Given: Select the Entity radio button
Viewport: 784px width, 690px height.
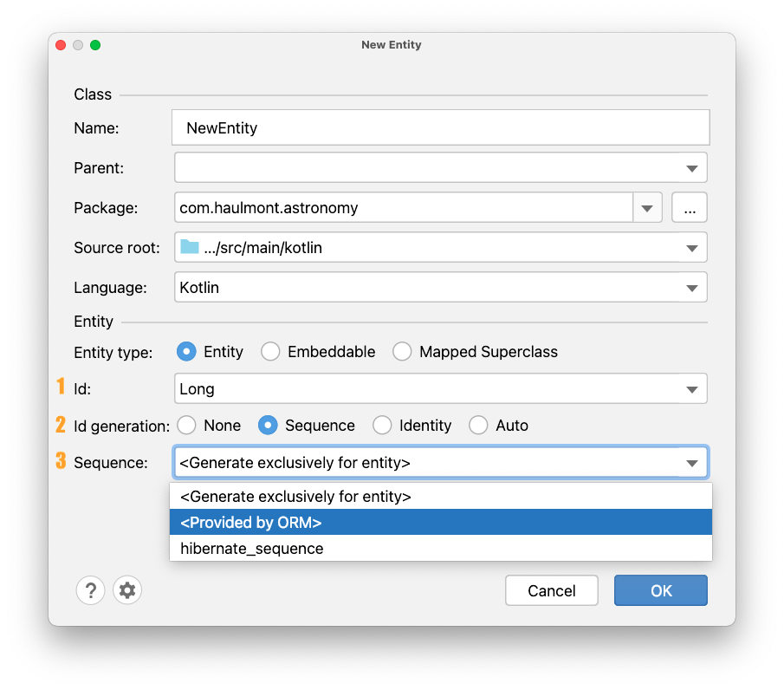Looking at the screenshot, I should click(x=186, y=352).
